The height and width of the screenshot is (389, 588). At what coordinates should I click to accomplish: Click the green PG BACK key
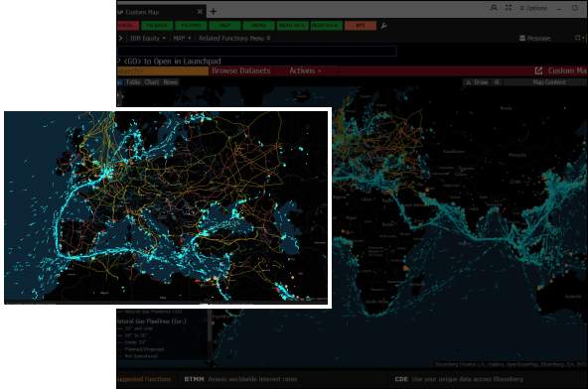[x=157, y=26]
